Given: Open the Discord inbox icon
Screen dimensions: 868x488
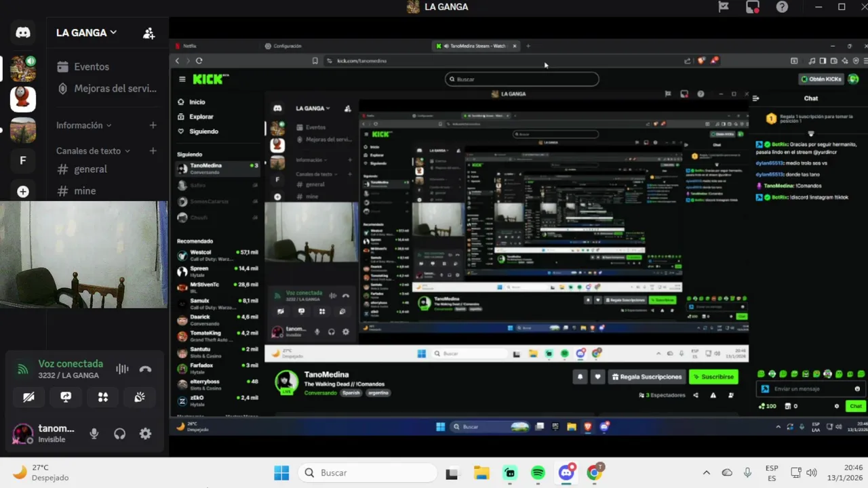Looking at the screenshot, I should point(753,7).
